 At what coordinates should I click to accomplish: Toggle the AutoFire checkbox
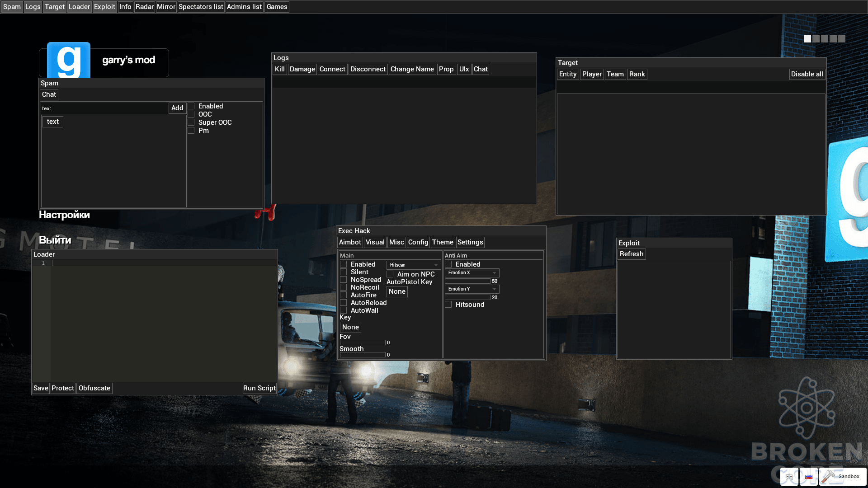344,295
